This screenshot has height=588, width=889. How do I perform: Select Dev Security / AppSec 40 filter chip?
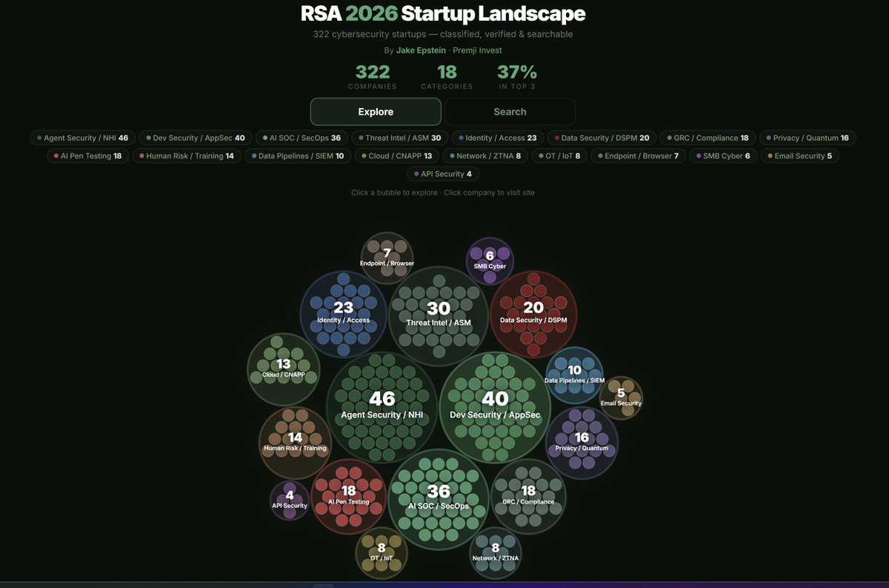click(196, 138)
